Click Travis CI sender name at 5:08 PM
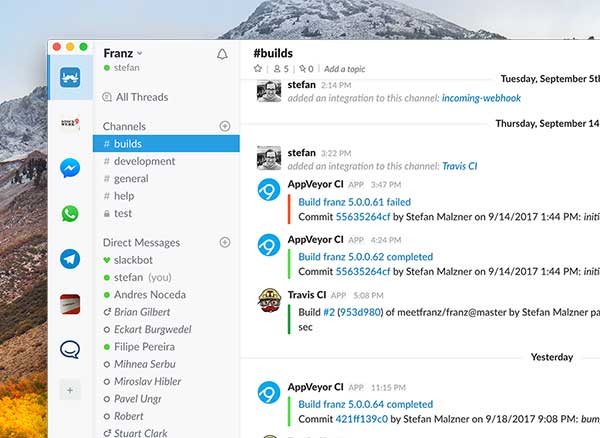Image resolution: width=600 pixels, height=438 pixels. point(307,295)
